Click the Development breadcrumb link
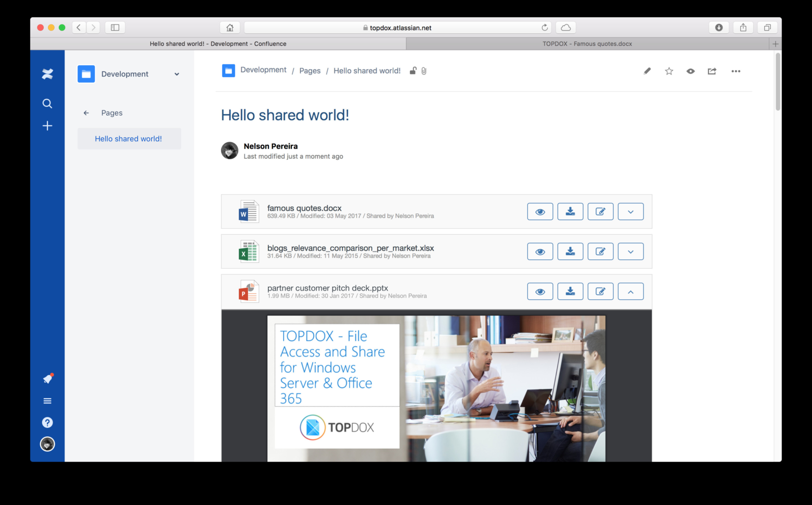812x505 pixels. [x=263, y=70]
